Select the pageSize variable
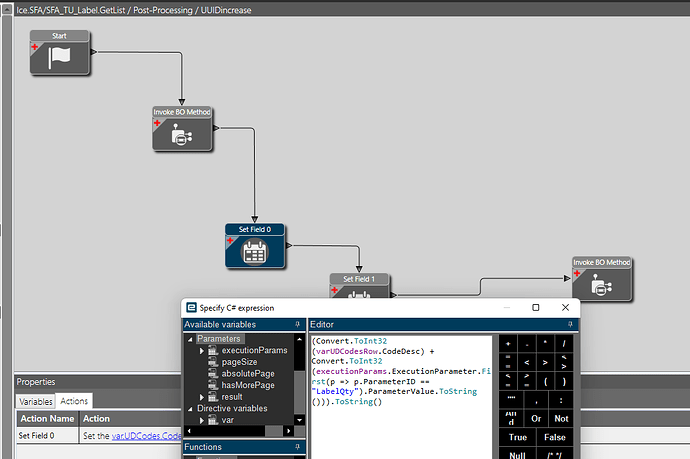The image size is (690, 459). coord(239,362)
